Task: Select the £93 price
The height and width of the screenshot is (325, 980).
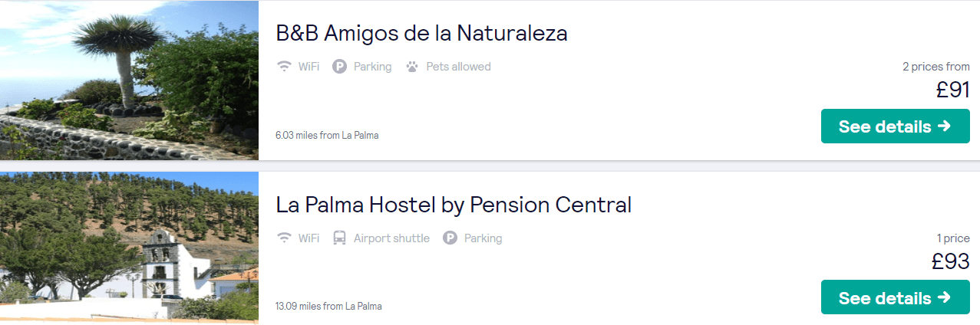Action: pyautogui.click(x=951, y=261)
